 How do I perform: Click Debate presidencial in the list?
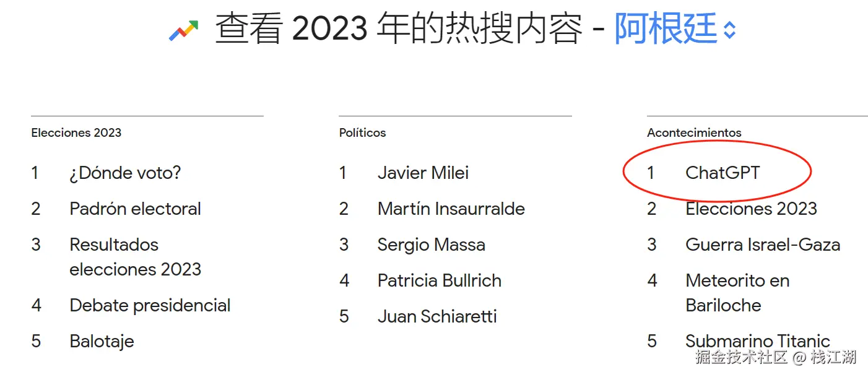coord(150,305)
